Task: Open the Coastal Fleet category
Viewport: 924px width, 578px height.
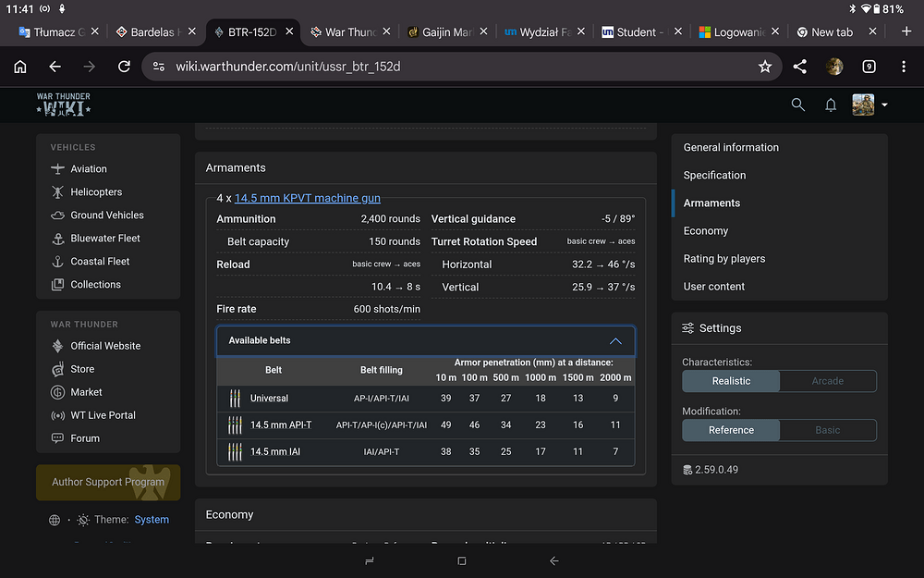Action: [91, 262]
